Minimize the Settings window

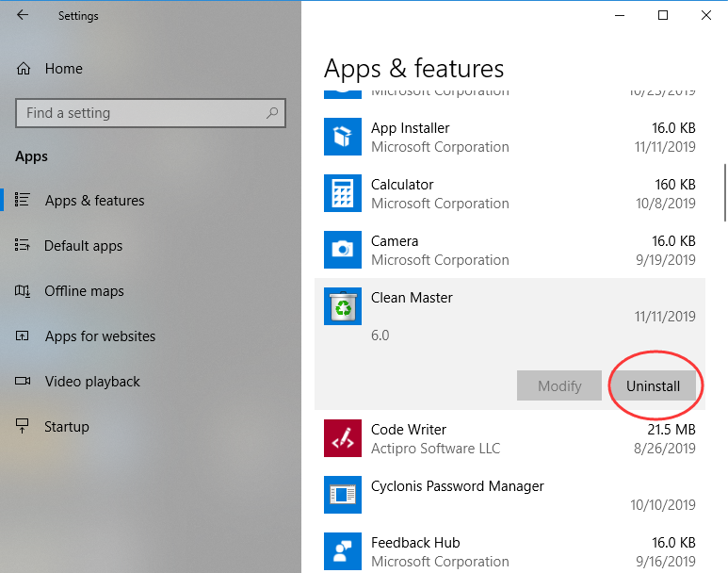(620, 15)
